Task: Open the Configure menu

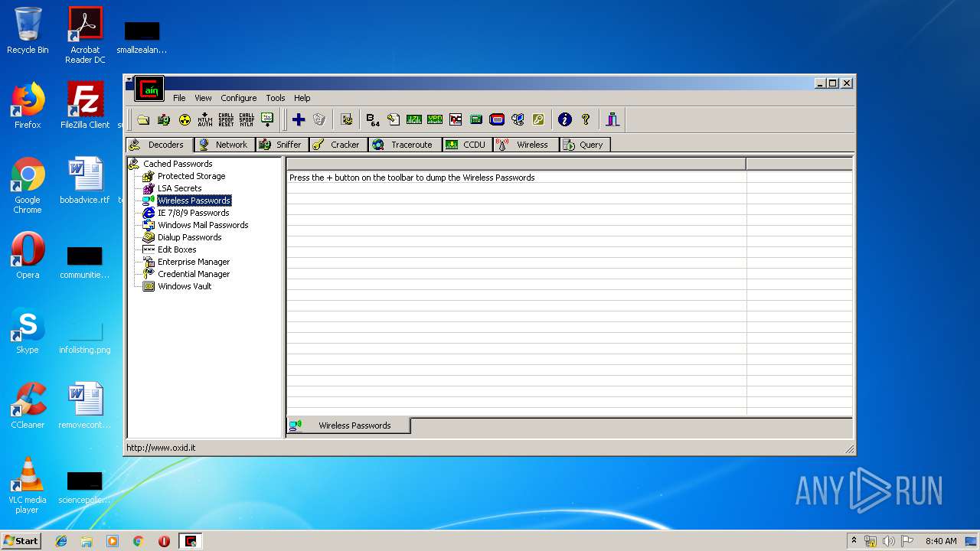Action: [x=239, y=98]
